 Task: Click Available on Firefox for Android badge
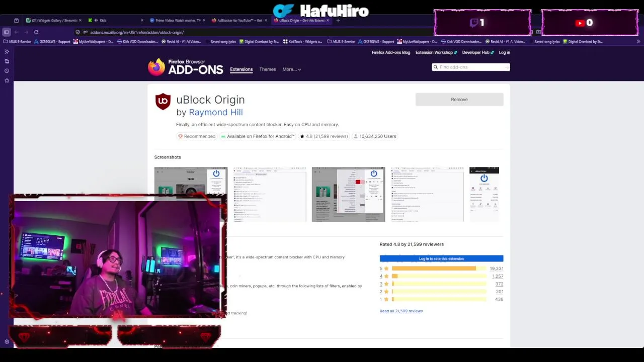click(x=258, y=136)
